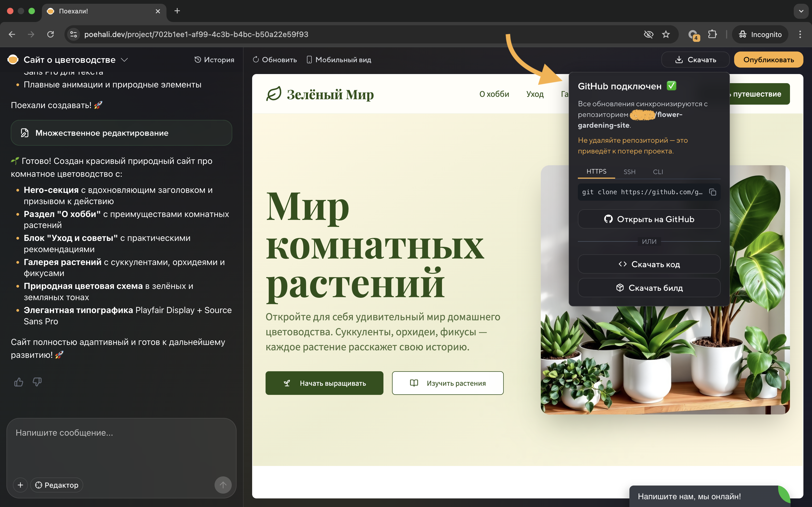The image size is (812, 507).
Task: Reload the page with the browser refresh icon
Action: tap(51, 34)
